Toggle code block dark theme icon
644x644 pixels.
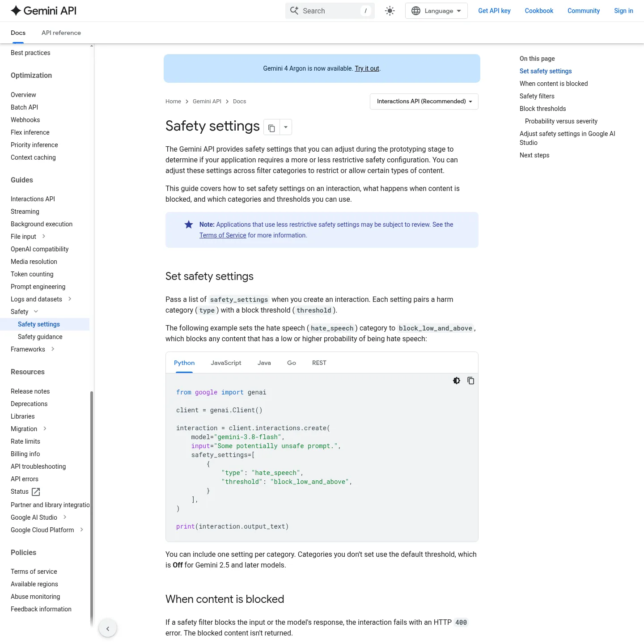(457, 381)
